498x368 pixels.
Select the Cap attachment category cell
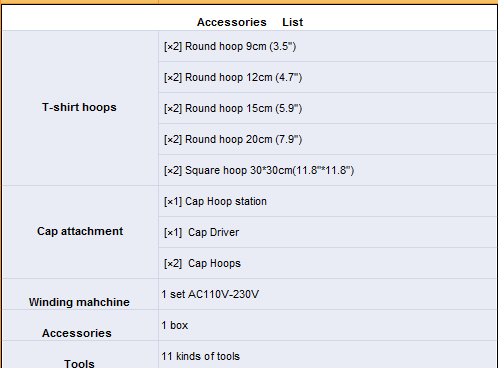pos(80,232)
